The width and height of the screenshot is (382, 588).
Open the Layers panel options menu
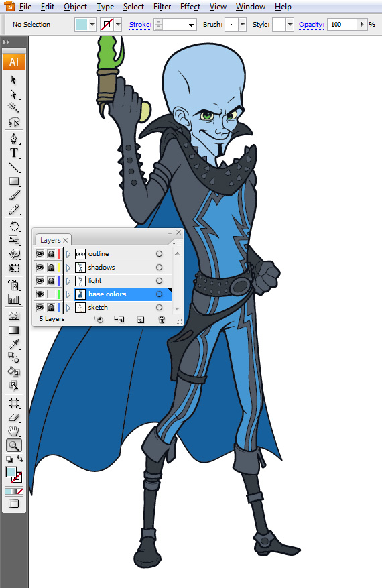[177, 243]
